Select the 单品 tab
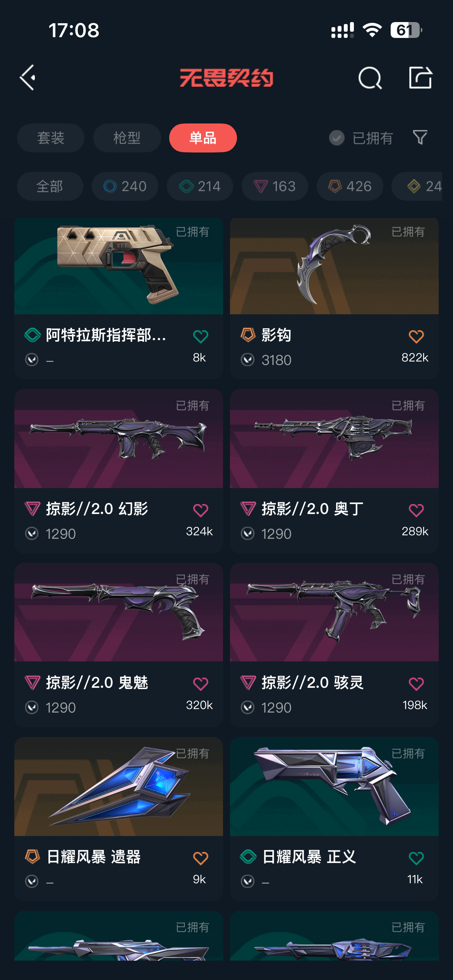Viewport: 453px width, 980px height. [203, 138]
